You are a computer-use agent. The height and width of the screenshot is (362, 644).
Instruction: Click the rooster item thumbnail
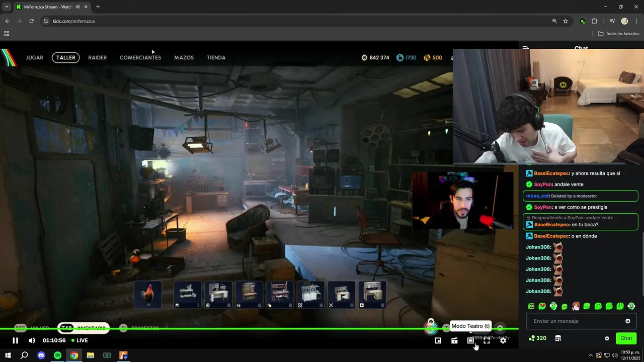point(148,295)
